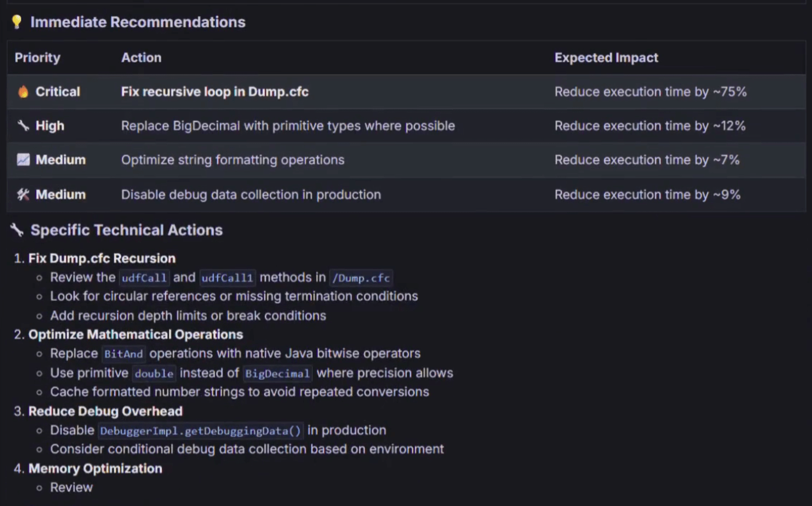Click DebuggerImpl.getDebuggingData() code snippet
The image size is (812, 506).
pos(200,431)
